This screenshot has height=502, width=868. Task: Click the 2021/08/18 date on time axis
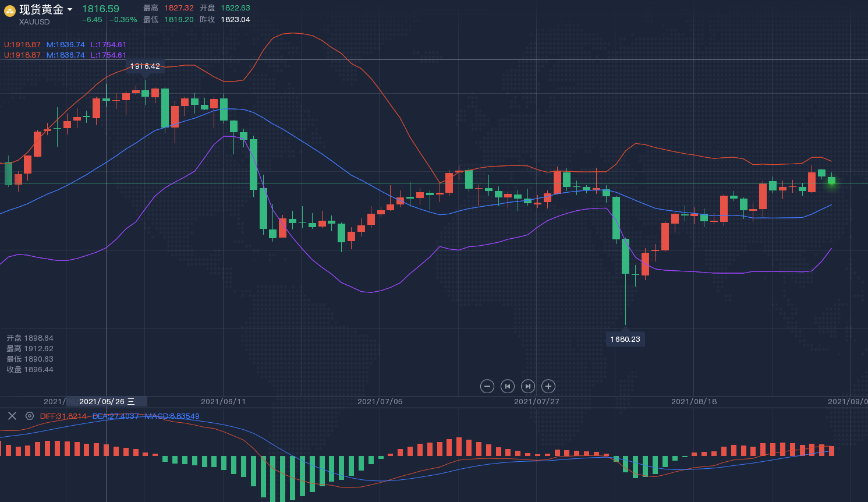tap(693, 402)
